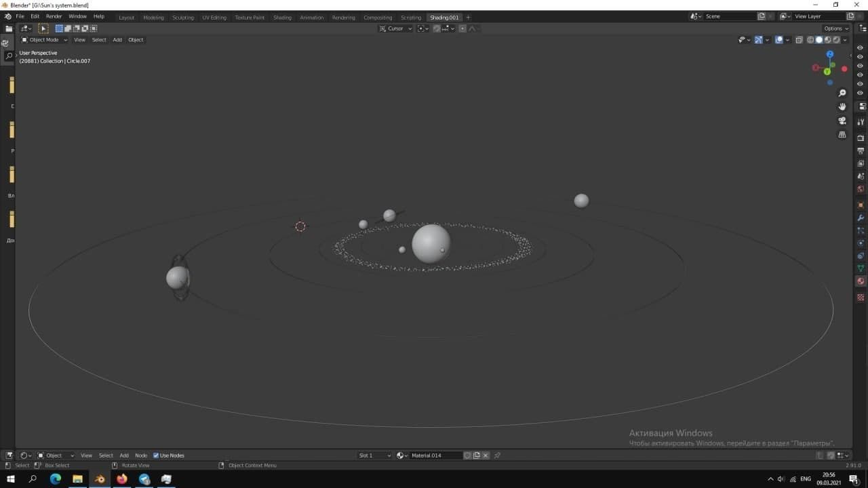This screenshot has width=868, height=488.
Task: Expand the Options dropdown
Action: coord(835,28)
